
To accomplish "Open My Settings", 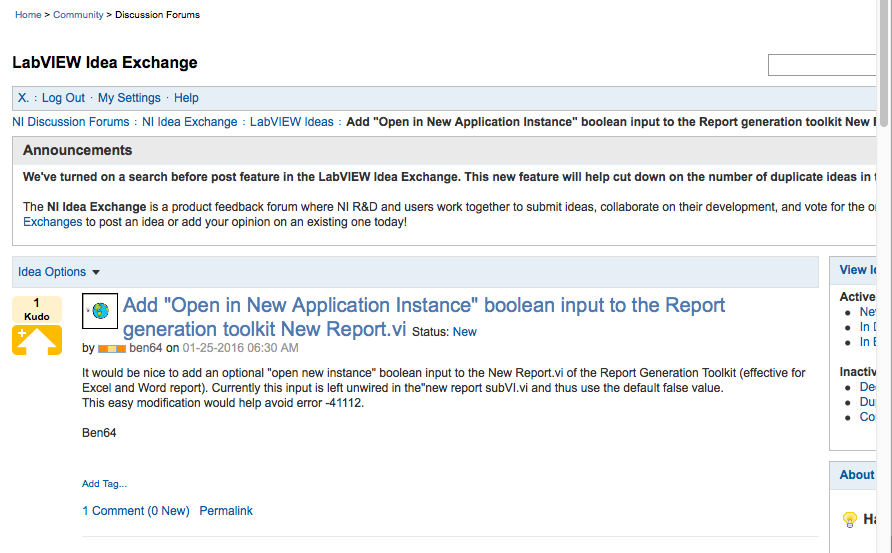I will point(129,98).
